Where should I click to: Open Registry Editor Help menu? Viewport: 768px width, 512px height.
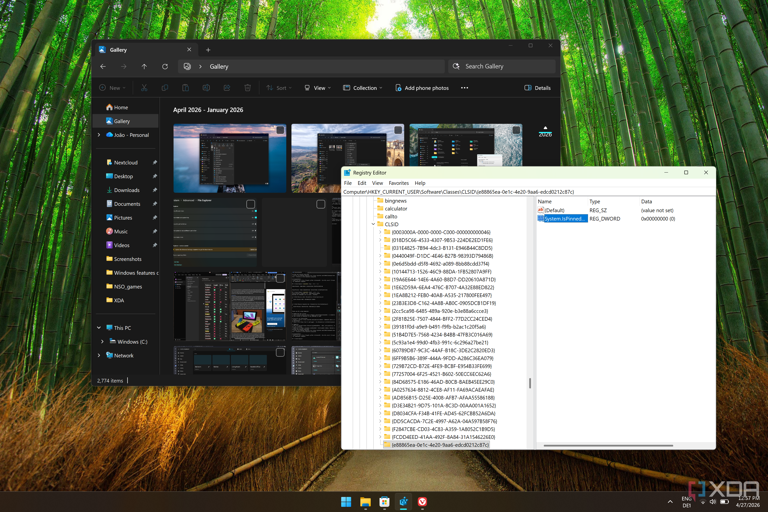[x=420, y=183]
